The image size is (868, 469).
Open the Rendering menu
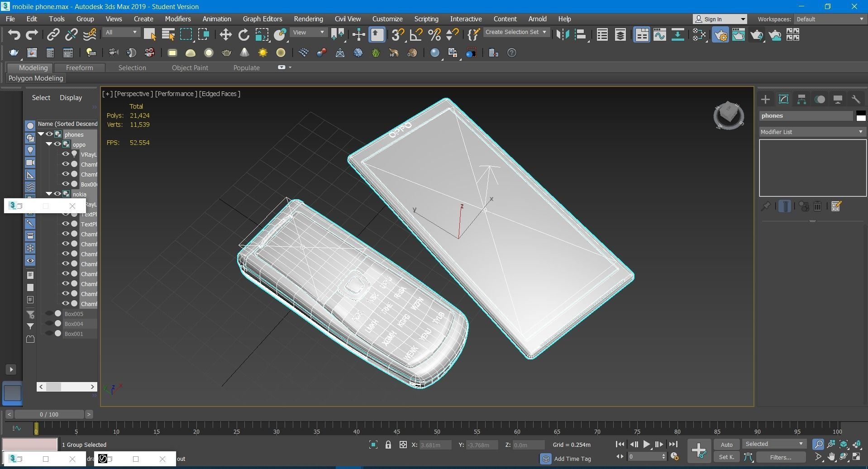tap(308, 19)
